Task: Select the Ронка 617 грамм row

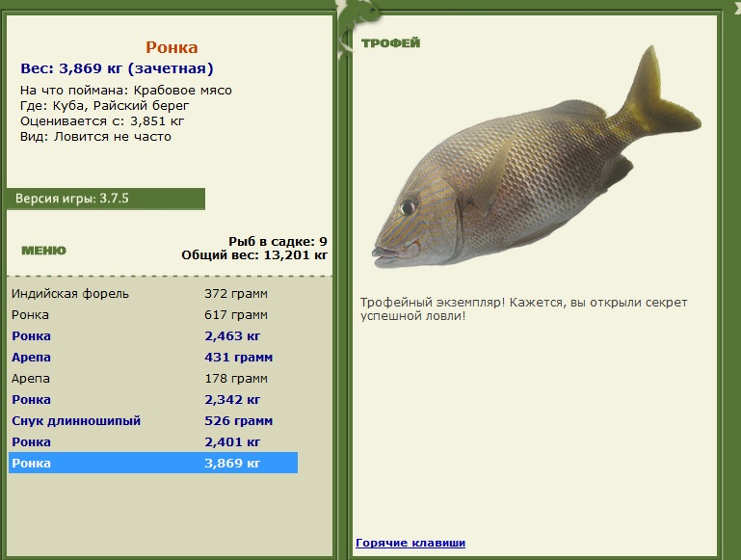Action: [x=153, y=315]
